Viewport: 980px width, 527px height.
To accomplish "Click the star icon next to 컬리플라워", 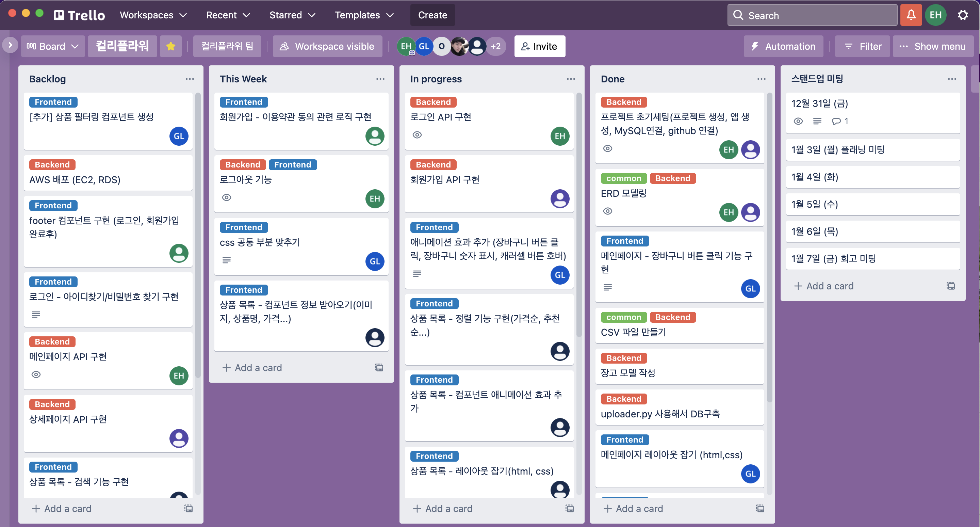I will tap(170, 46).
